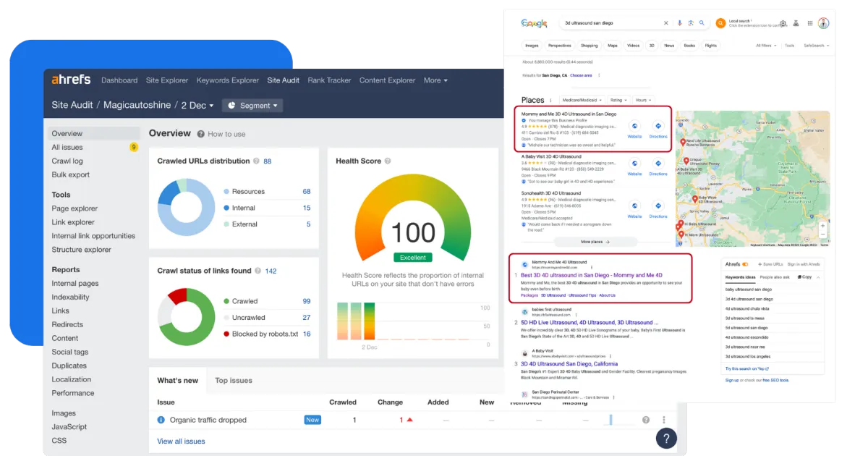Open Google settings gear icon
The height and width of the screenshot is (456, 868).
click(x=783, y=23)
